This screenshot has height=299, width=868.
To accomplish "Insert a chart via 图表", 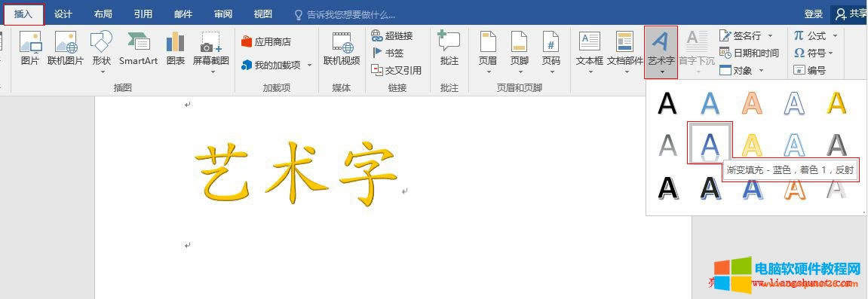I will pyautogui.click(x=176, y=50).
